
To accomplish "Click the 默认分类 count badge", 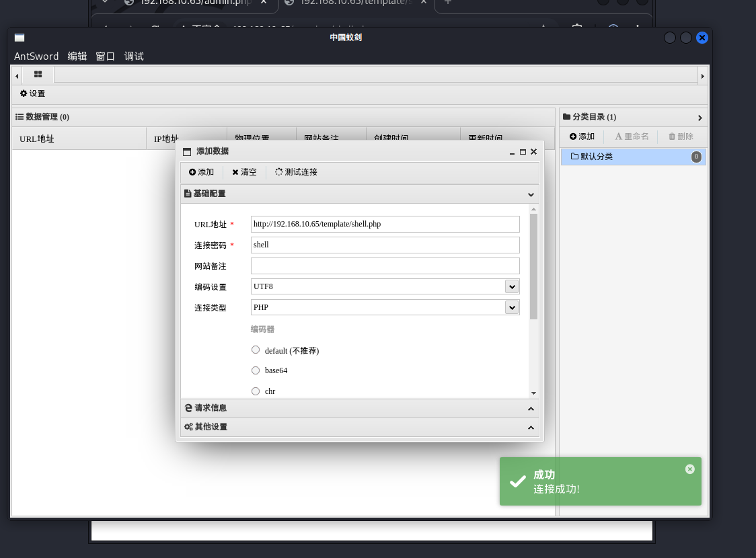I will 696,157.
